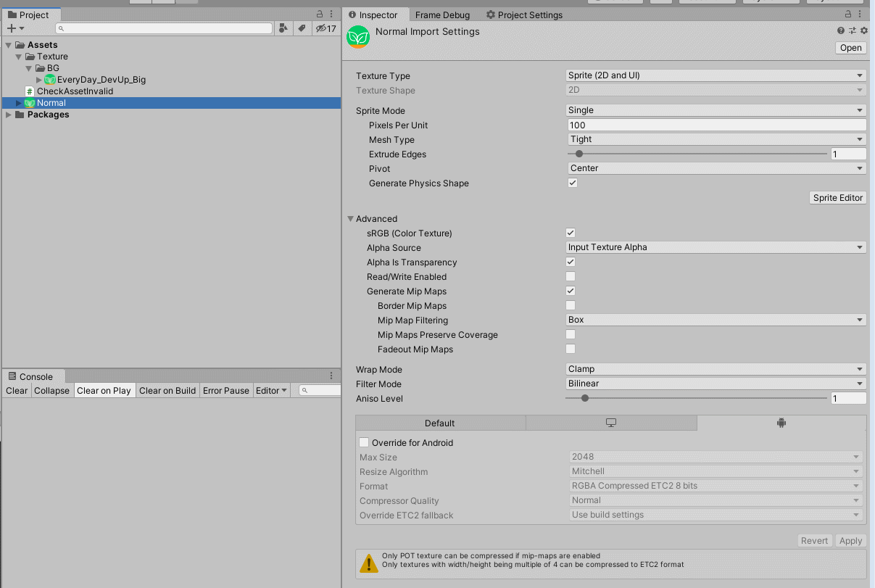
Task: Enable Border Mip Maps checkbox
Action: tap(571, 305)
